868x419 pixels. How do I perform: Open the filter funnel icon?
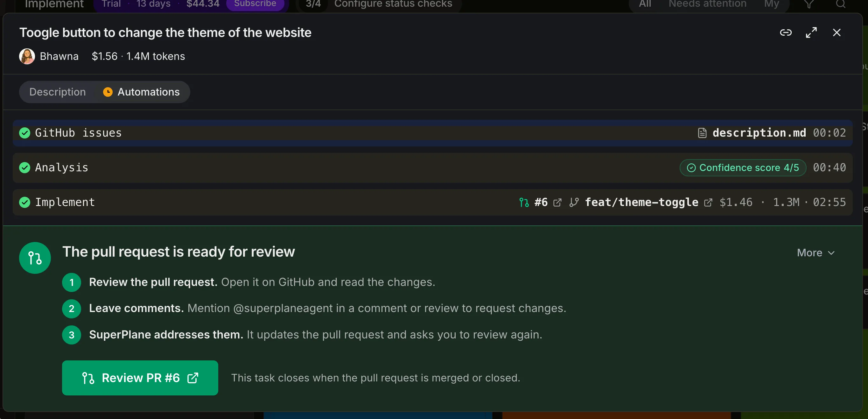[809, 4]
